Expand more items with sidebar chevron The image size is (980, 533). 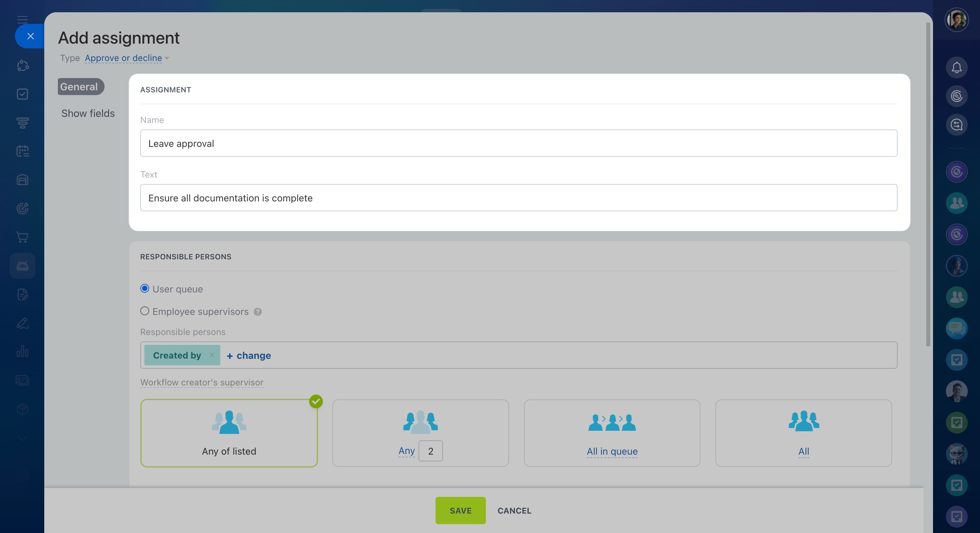pos(22,438)
